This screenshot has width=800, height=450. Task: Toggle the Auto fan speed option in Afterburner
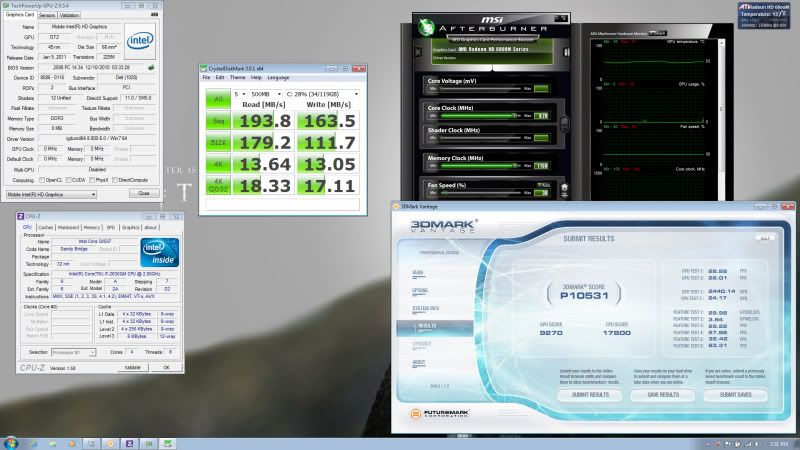coord(543,185)
